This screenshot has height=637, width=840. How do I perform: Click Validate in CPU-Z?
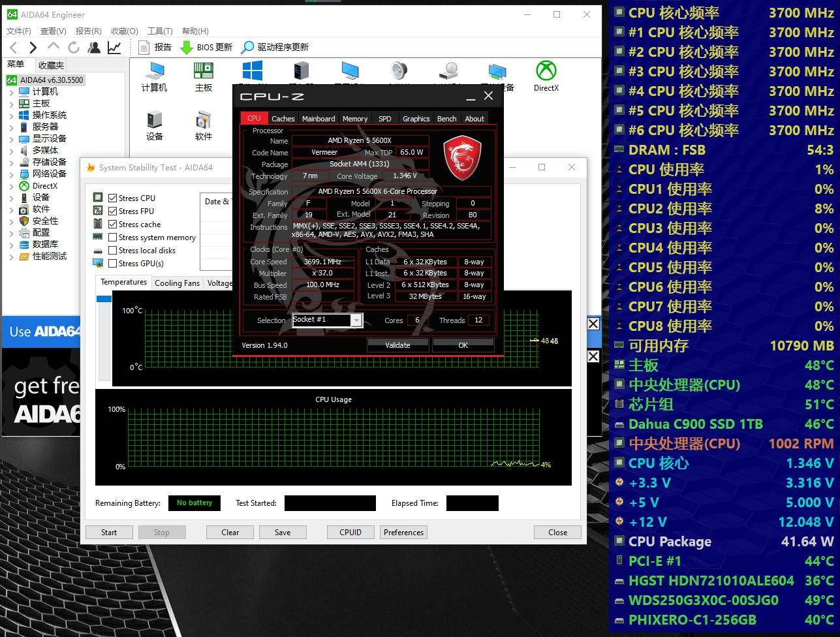click(397, 345)
